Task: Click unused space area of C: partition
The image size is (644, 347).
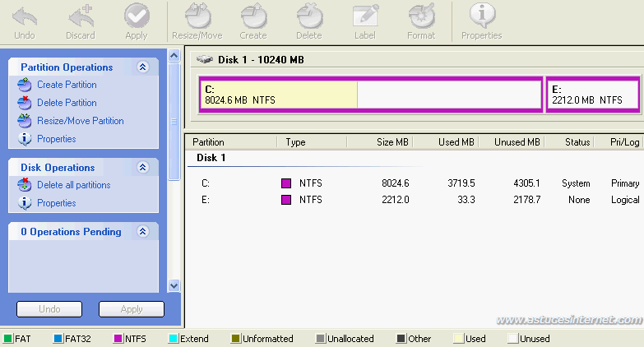Action: (449, 95)
